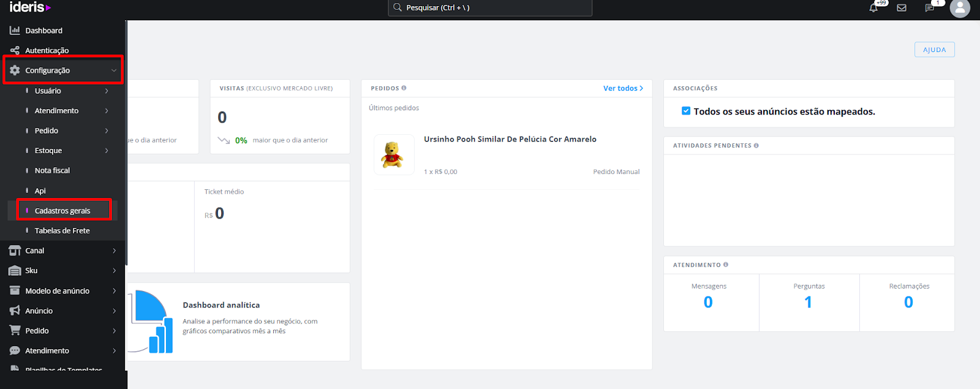The height and width of the screenshot is (389, 980).
Task: Click the Autenticação share icon
Action: pos(15,50)
